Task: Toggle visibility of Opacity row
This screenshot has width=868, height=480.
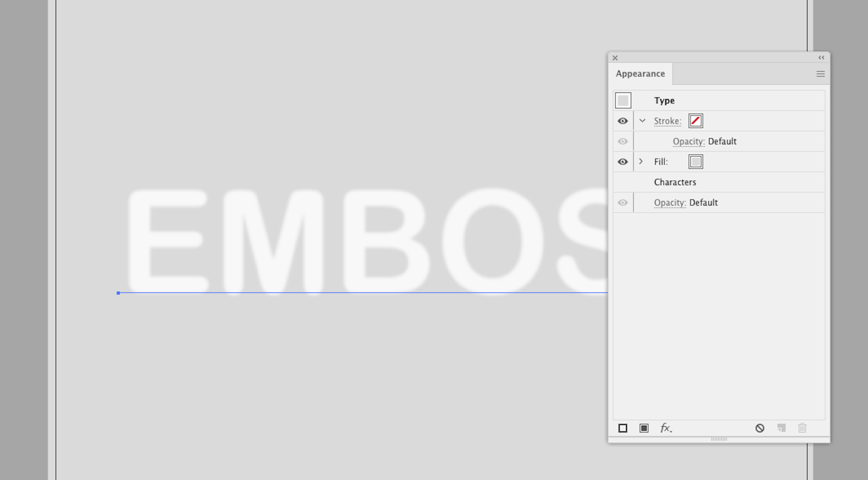Action: pyautogui.click(x=622, y=141)
